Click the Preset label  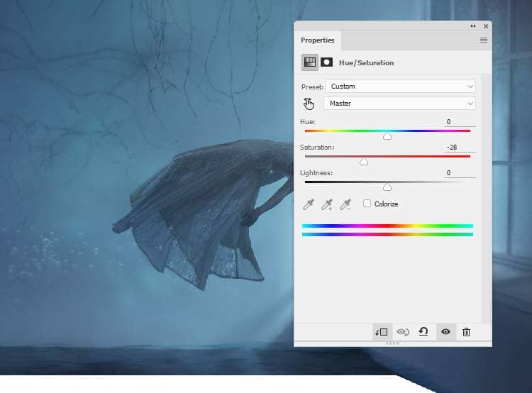(x=312, y=87)
